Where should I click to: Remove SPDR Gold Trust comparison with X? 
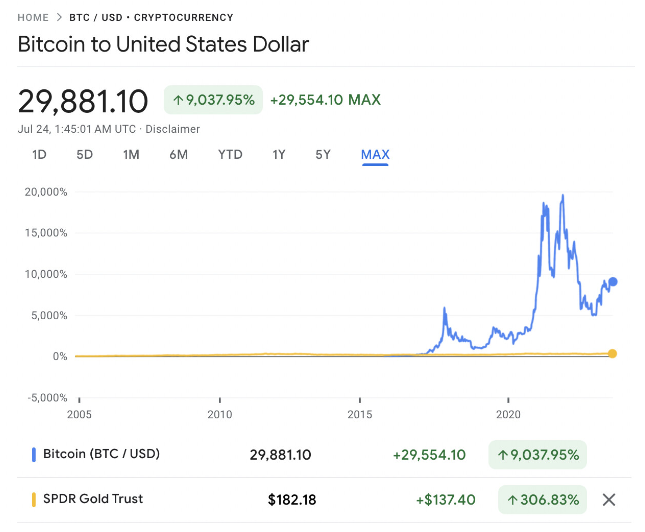pyautogui.click(x=610, y=499)
